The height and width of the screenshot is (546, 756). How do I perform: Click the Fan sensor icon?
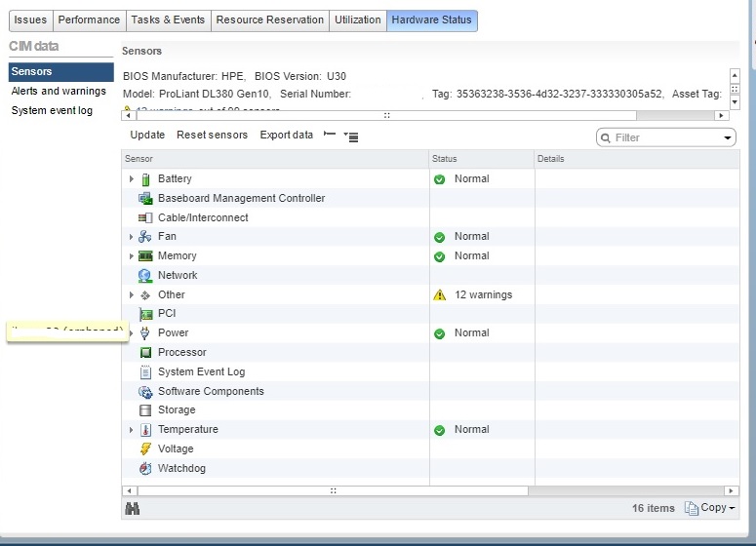tap(145, 237)
